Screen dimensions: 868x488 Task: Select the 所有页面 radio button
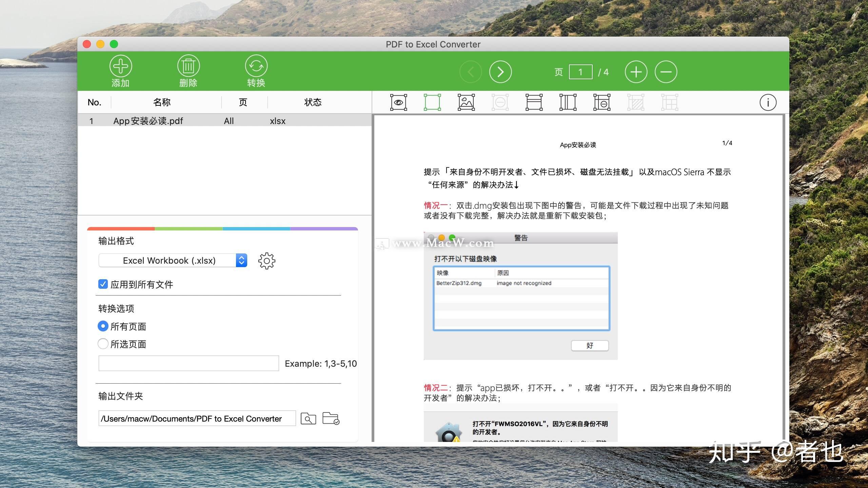103,326
